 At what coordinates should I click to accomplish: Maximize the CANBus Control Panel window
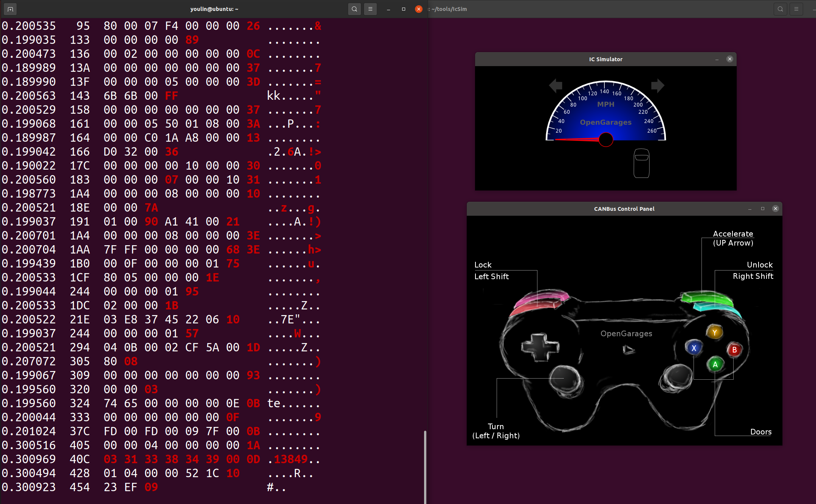tap(763, 209)
